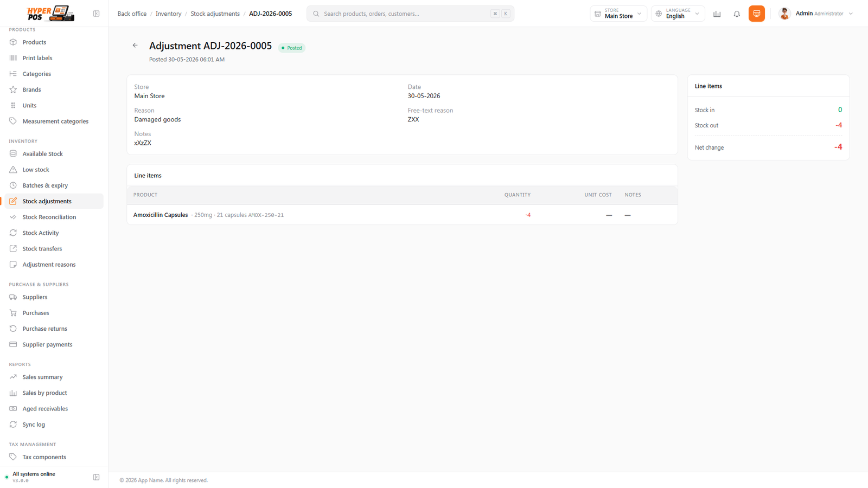
Task: Click the ADJ-2026-0005 breadcrumb
Action: click(x=270, y=14)
